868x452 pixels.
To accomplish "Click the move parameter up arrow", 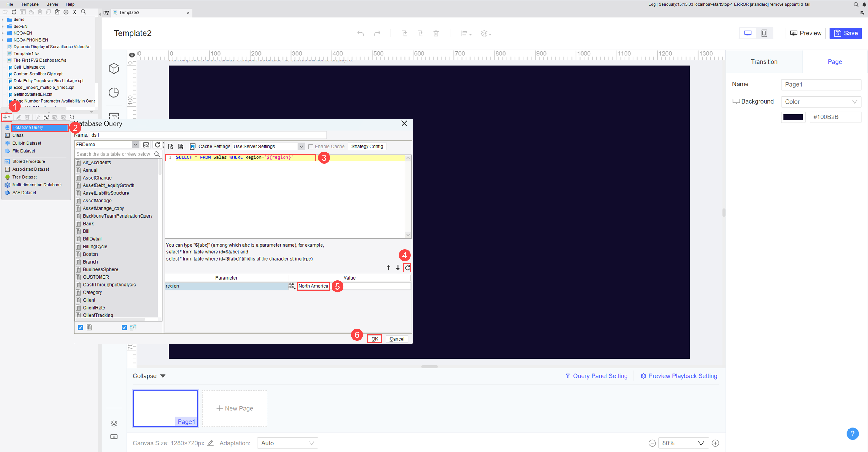I will pos(388,267).
